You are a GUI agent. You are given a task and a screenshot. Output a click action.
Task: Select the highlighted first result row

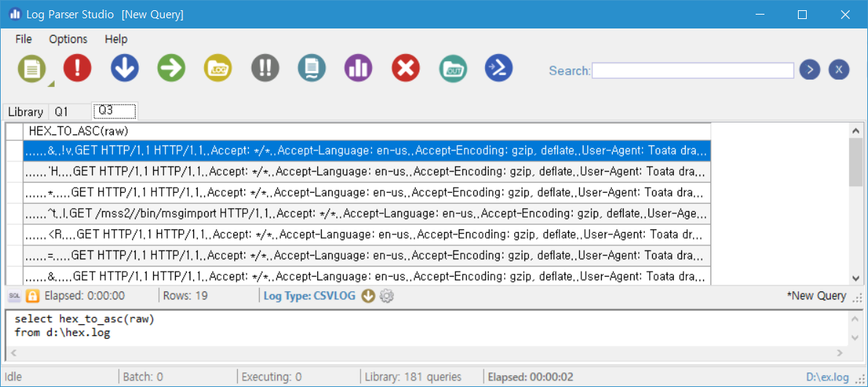click(367, 151)
